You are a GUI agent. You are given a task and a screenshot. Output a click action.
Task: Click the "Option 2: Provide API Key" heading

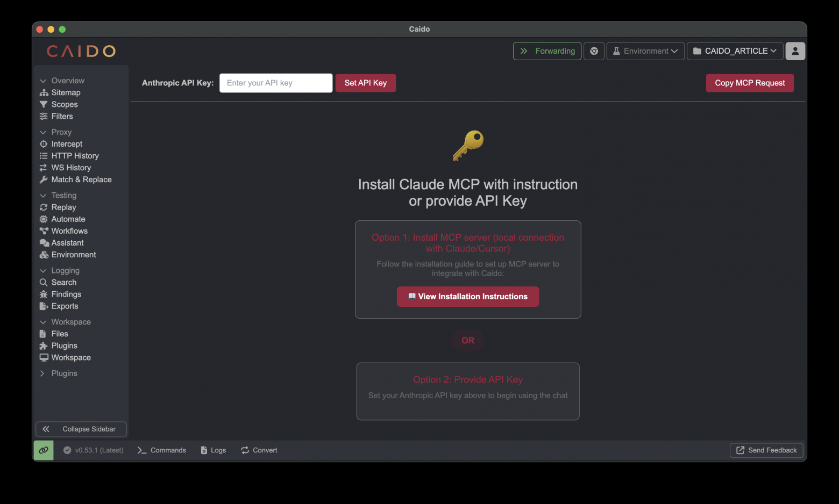(468, 379)
